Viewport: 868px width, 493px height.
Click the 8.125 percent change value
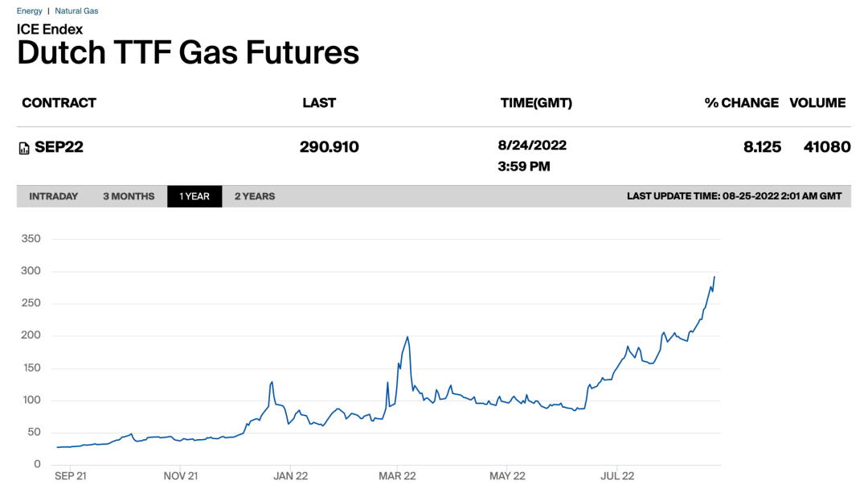[762, 147]
